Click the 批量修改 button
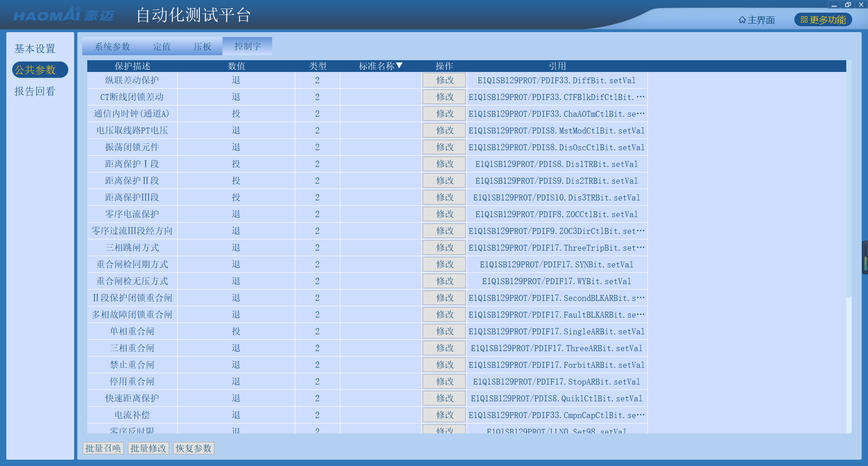Viewport: 868px width, 466px height. tap(148, 448)
